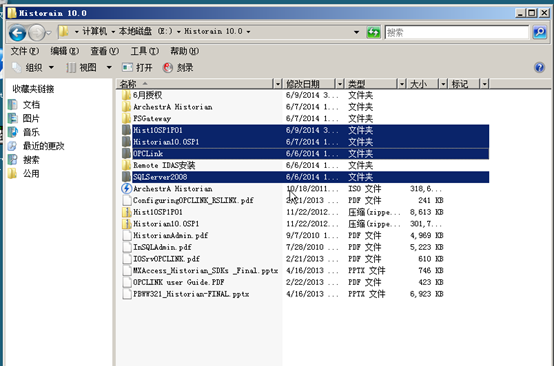Image resolution: width=554 pixels, height=366 pixels.
Task: Open the 文件(F) menu
Action: coord(24,51)
